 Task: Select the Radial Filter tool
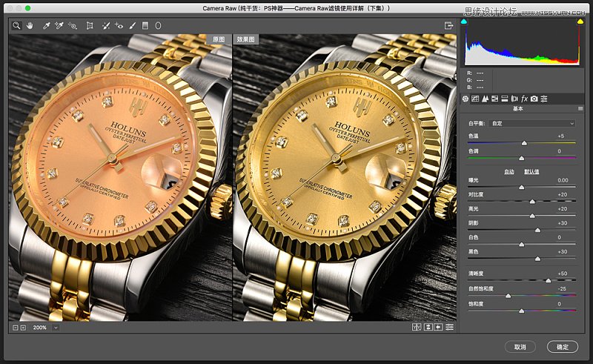(x=157, y=25)
